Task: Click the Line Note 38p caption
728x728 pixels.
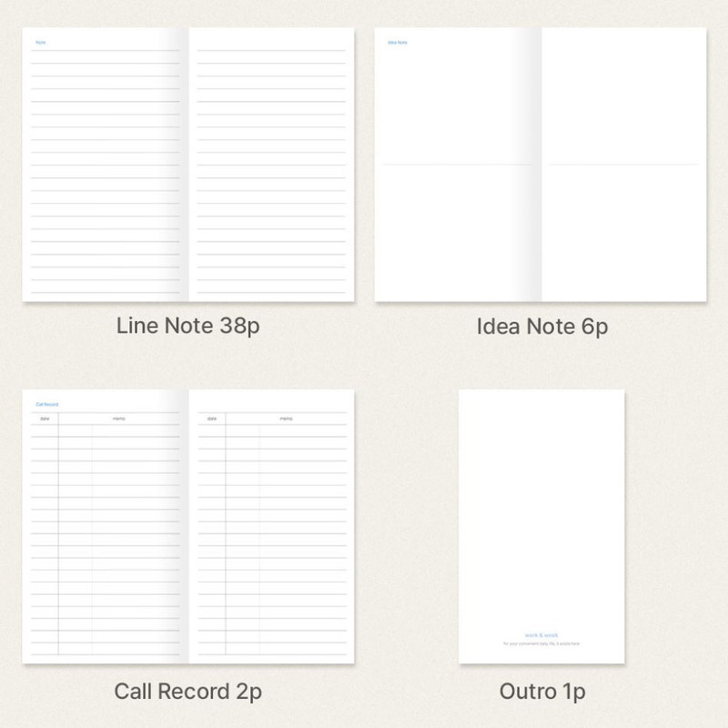Action: click(186, 327)
